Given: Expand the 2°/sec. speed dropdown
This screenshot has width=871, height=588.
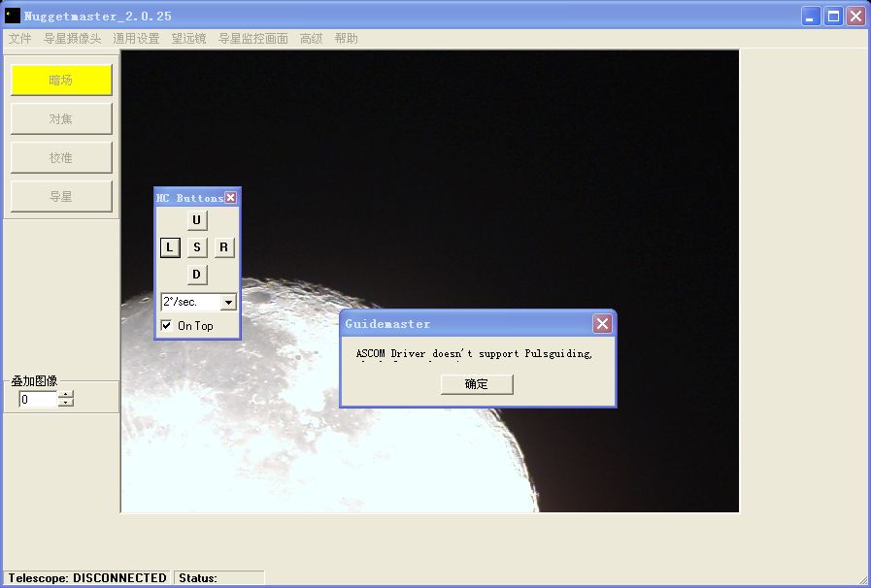Looking at the screenshot, I should coord(228,302).
